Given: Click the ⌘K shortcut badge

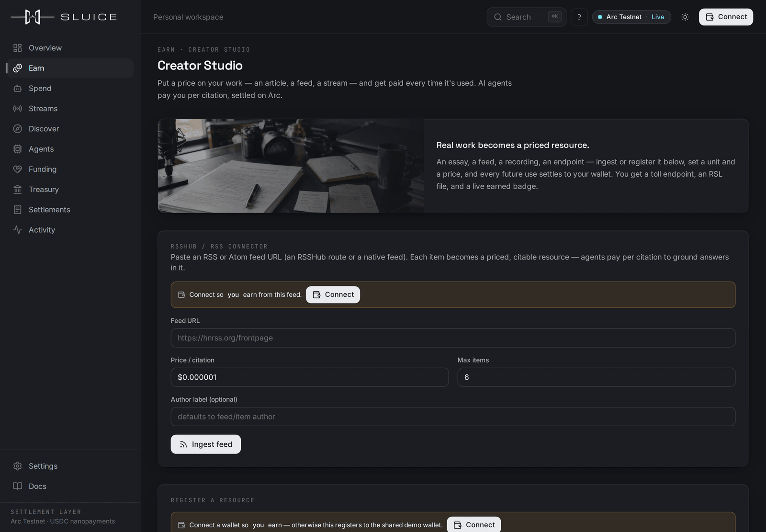Looking at the screenshot, I should (x=555, y=17).
